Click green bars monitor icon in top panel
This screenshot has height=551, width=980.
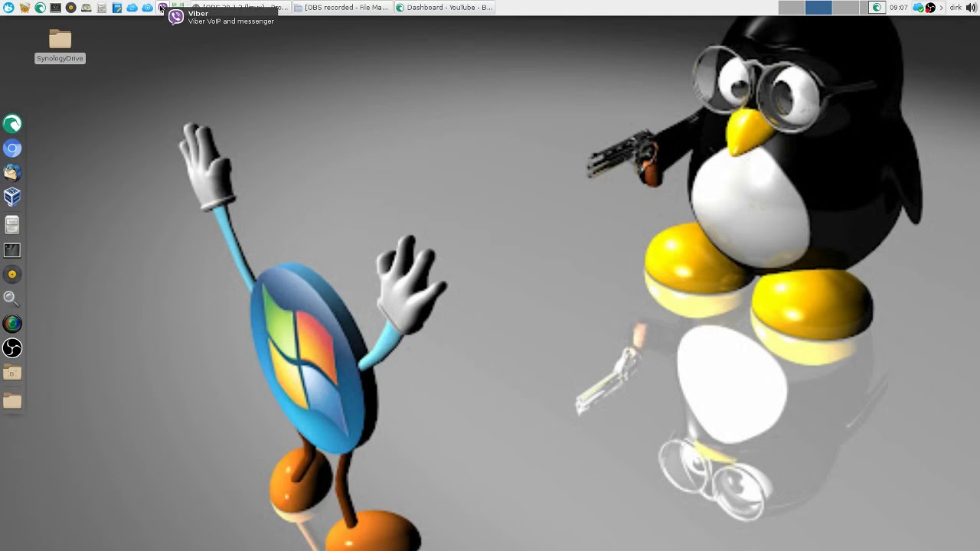pyautogui.click(x=178, y=6)
